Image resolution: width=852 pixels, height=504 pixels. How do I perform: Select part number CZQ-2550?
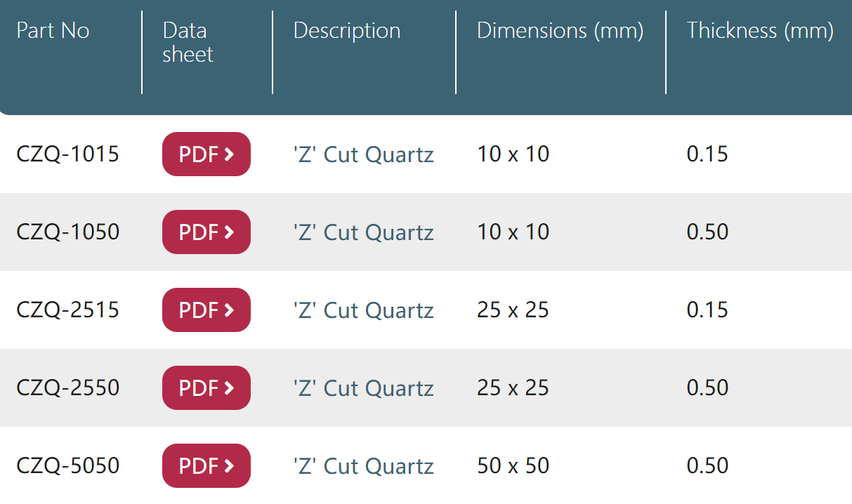(x=68, y=387)
